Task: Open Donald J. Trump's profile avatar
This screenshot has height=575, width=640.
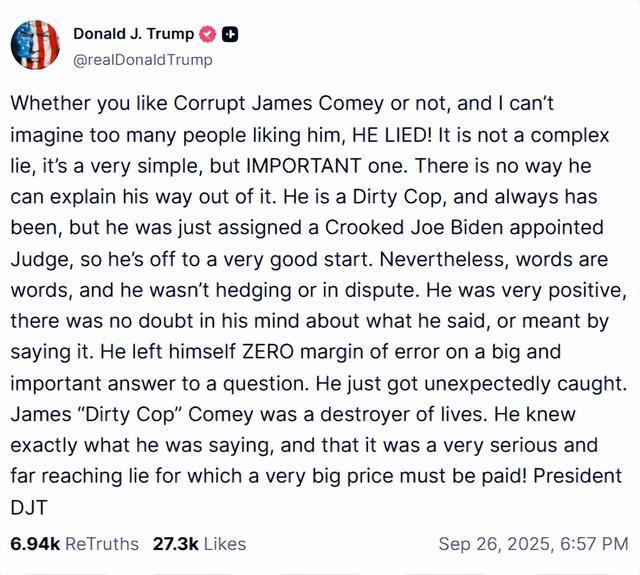Action: [x=35, y=45]
